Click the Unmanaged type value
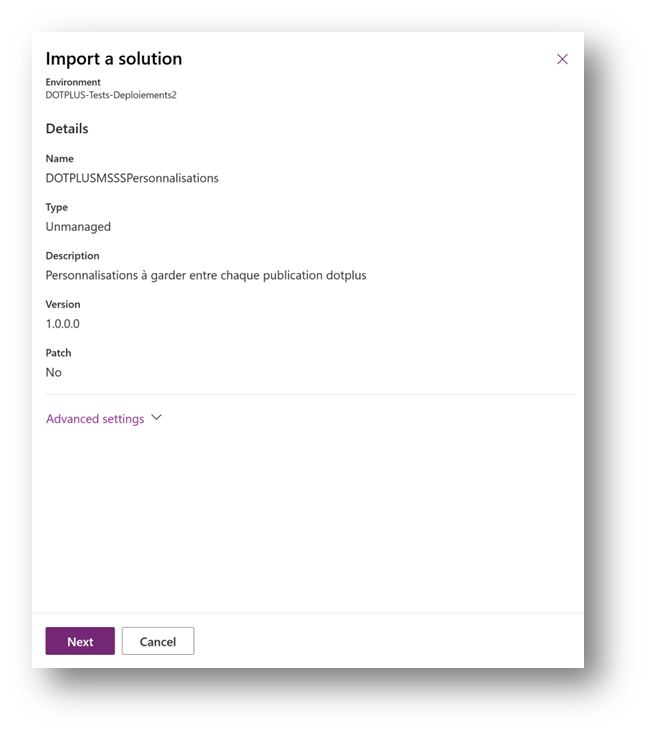The width and height of the screenshot is (649, 733). pos(78,227)
